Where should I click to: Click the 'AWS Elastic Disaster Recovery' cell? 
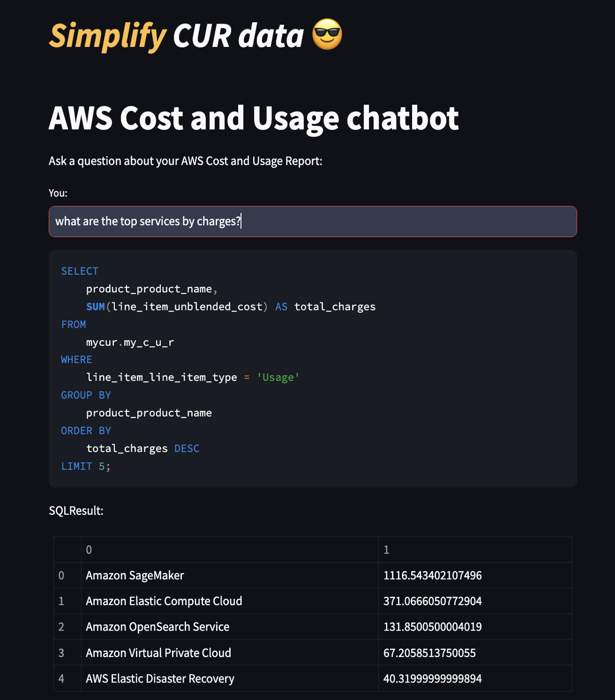[160, 678]
